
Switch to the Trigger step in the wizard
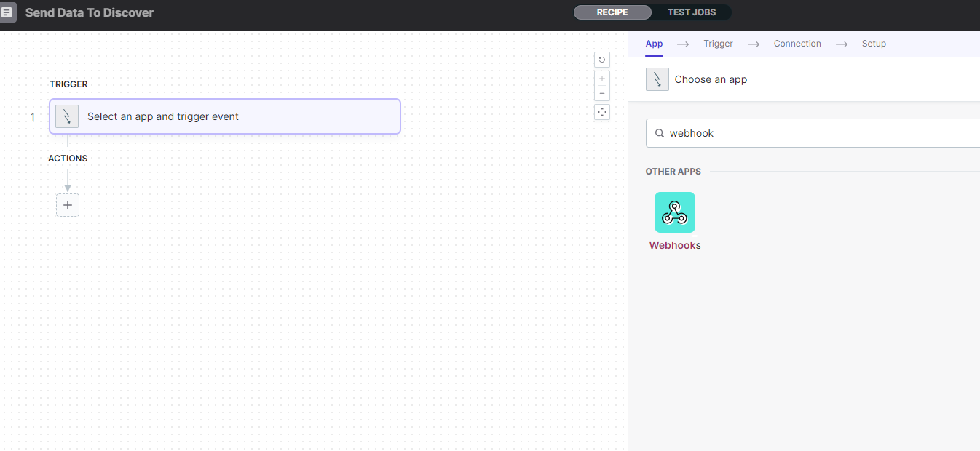coord(718,44)
